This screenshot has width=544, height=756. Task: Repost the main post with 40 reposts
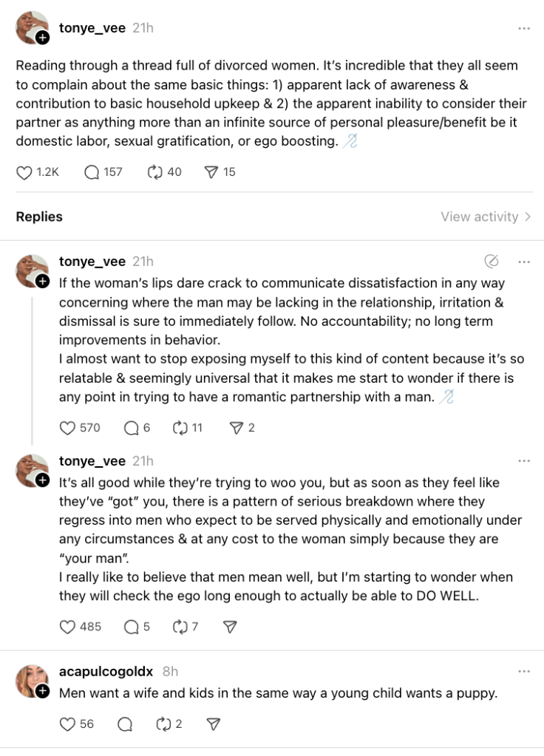coord(154,172)
